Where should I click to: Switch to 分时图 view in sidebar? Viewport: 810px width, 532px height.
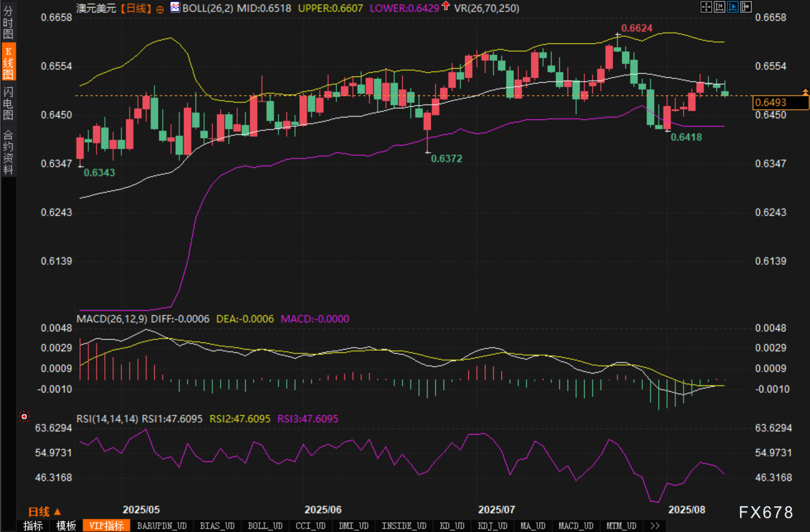tap(8, 22)
